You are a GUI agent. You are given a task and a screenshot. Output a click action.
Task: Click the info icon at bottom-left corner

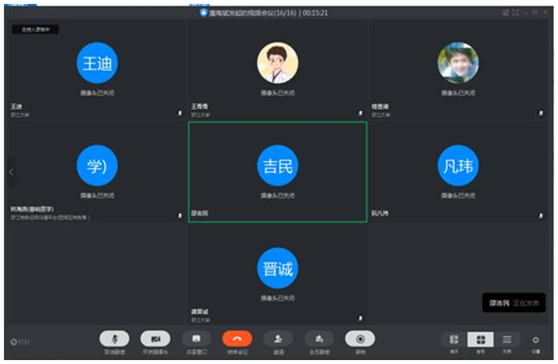click(x=14, y=342)
